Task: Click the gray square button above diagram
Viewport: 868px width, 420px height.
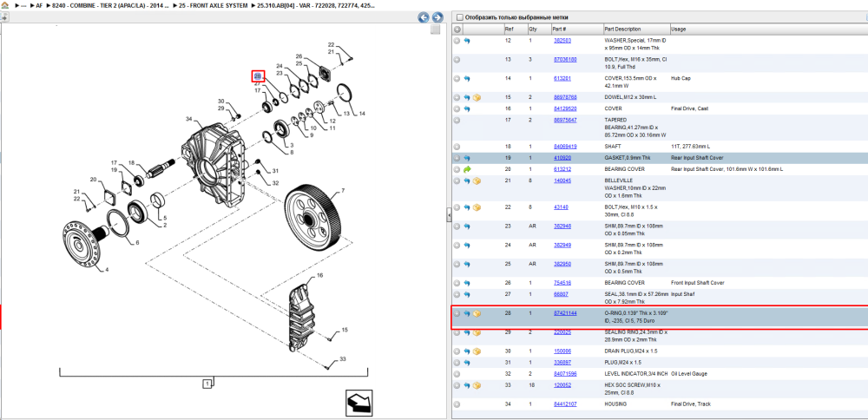Action: tap(436, 30)
